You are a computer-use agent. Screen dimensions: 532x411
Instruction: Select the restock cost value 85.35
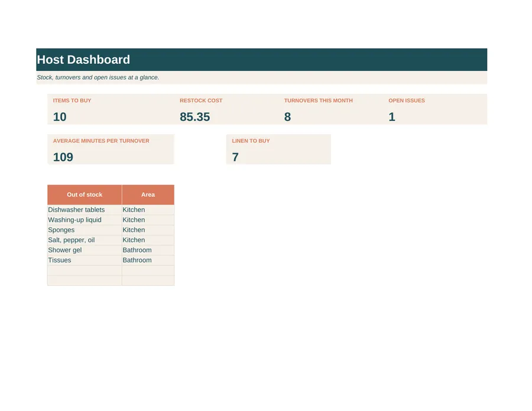click(194, 116)
